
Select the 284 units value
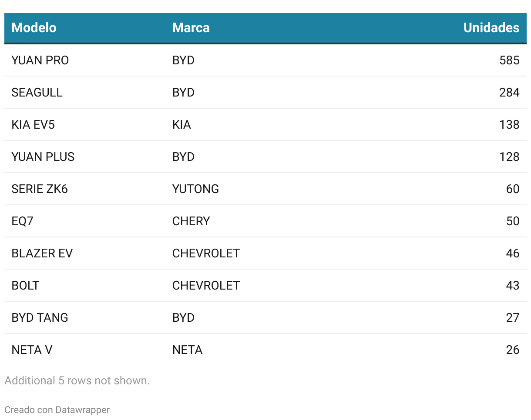509,93
